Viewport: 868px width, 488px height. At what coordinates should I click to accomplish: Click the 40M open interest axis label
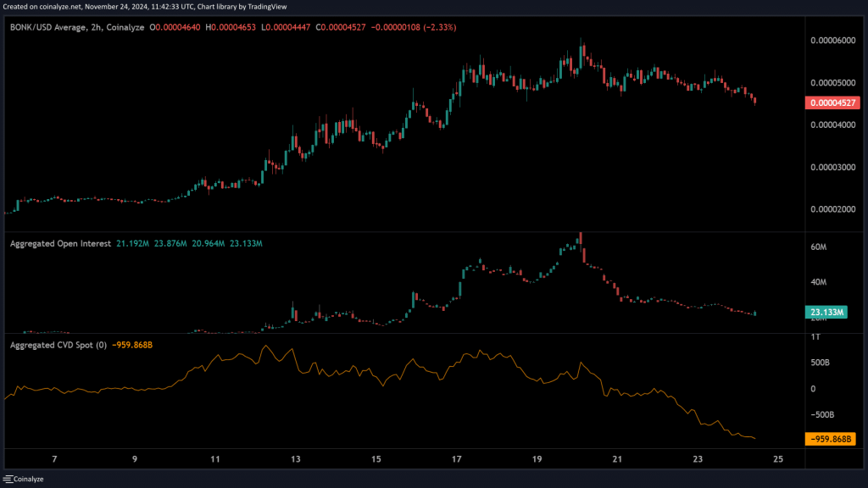(x=818, y=282)
